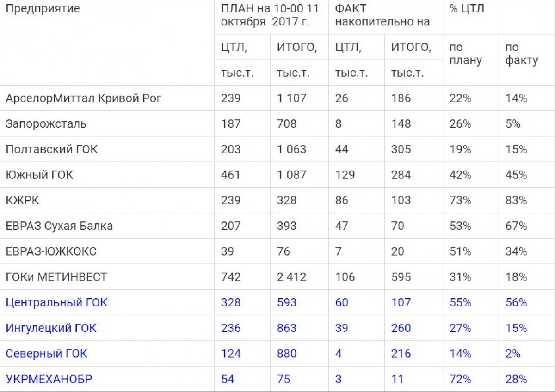Click the 2 412 plan total value
The image size is (555, 392).
pyautogui.click(x=291, y=277)
